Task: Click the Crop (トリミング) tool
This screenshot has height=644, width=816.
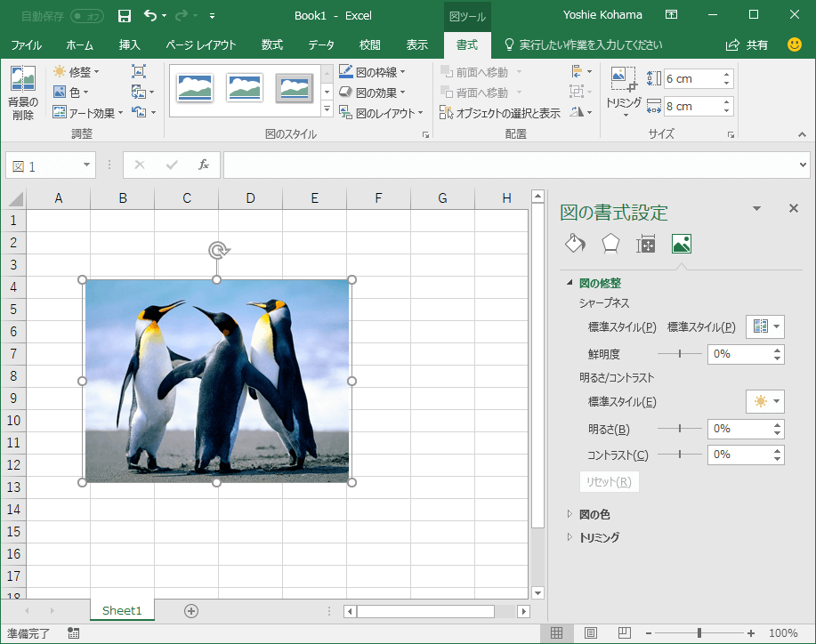Action: tap(624, 92)
